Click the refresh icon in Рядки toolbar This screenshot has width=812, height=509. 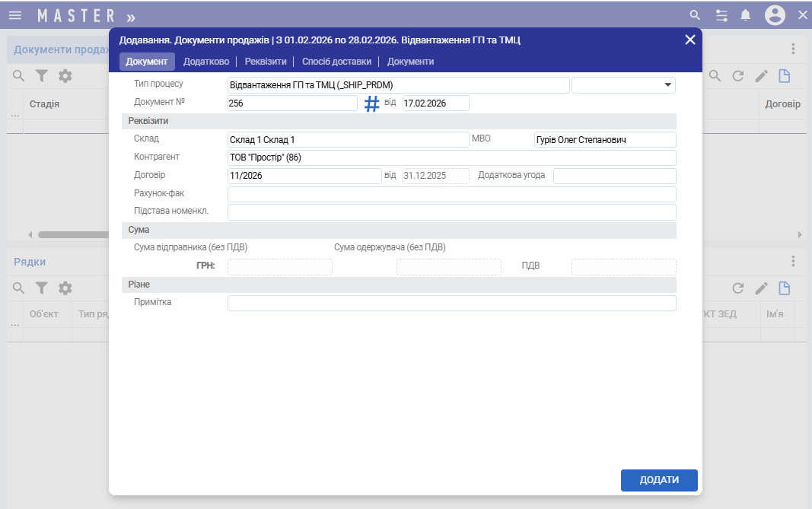tap(737, 288)
